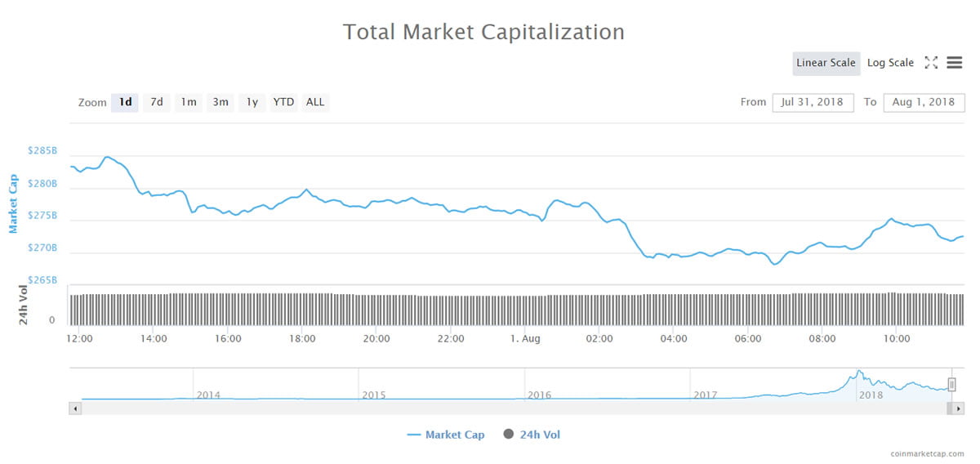Toggle the Market Cap series legend
This screenshot has width=980, height=464.
pyautogui.click(x=446, y=435)
